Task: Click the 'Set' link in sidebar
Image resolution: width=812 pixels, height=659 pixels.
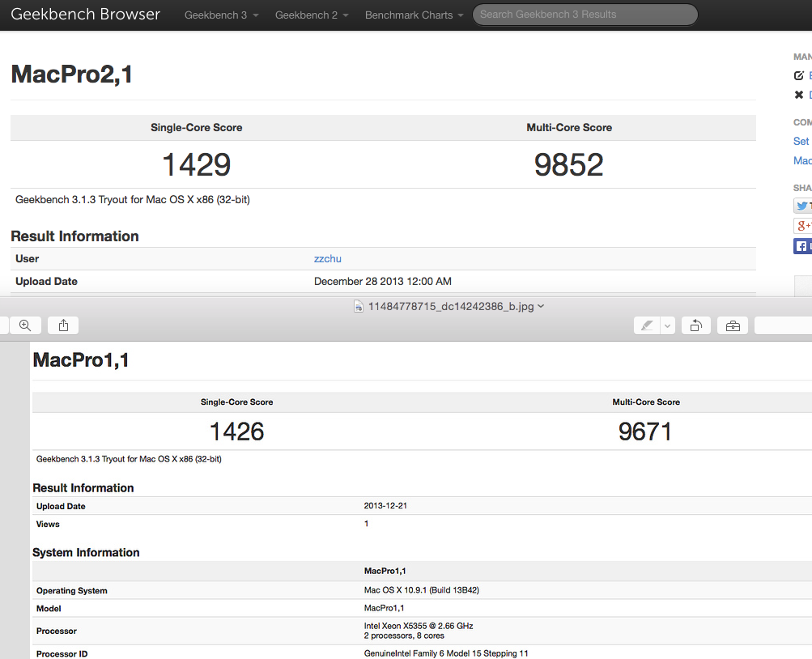Action: 801,142
